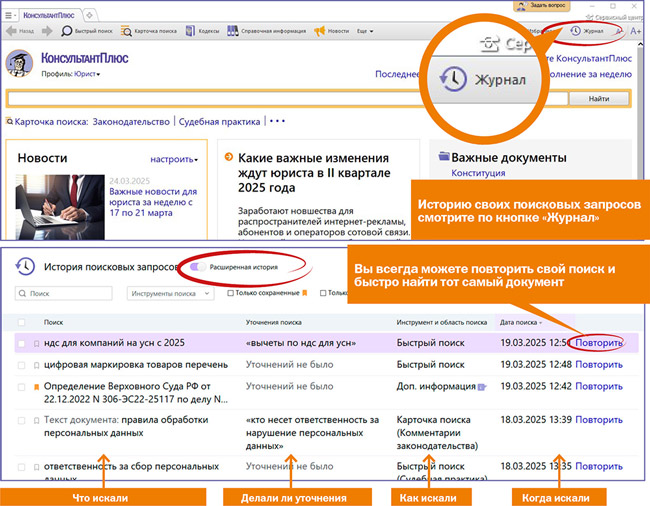This screenshot has width=650, height=506.
Task: Click the clarification «вычеты по ндс для усн»
Action: pos(301,343)
